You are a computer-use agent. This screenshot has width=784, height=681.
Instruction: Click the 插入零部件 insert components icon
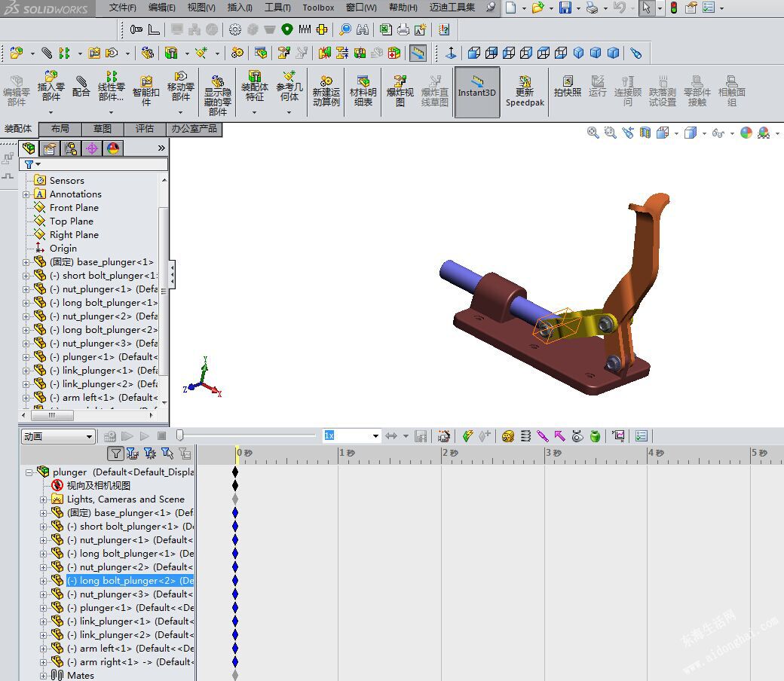(51, 87)
